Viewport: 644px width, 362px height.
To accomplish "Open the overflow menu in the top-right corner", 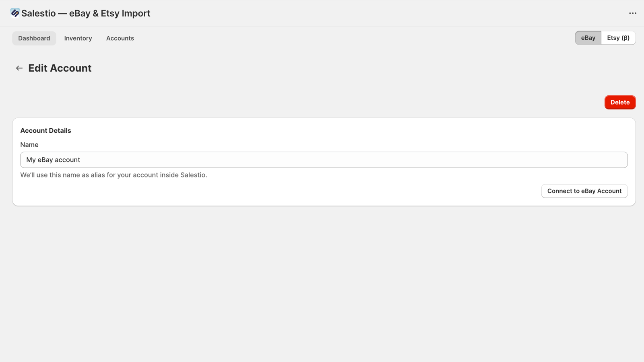I will pyautogui.click(x=632, y=13).
